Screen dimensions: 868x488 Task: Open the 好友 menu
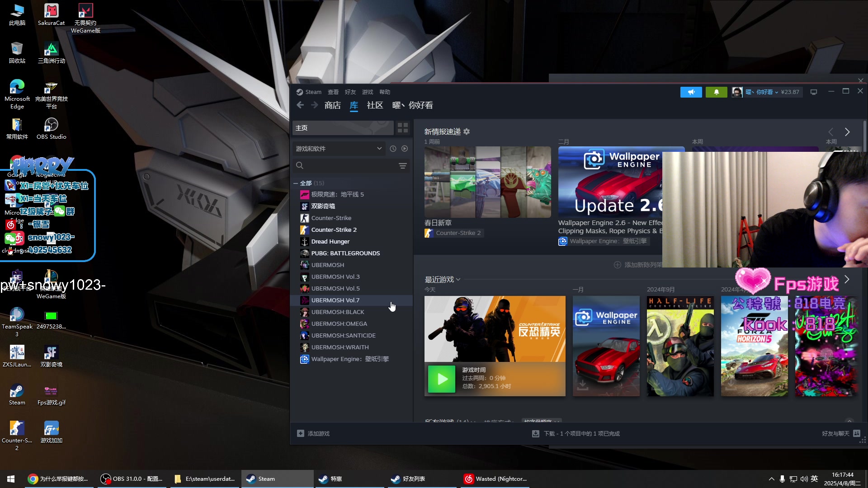tap(350, 92)
